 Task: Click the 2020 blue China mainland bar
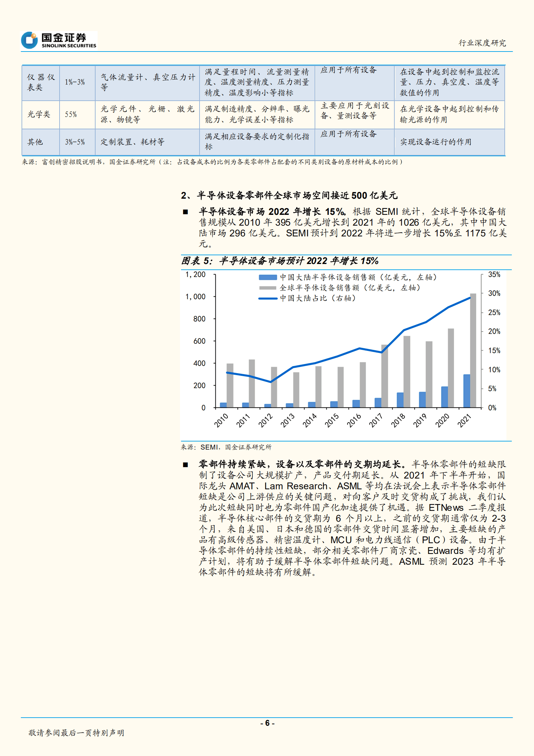[444, 397]
